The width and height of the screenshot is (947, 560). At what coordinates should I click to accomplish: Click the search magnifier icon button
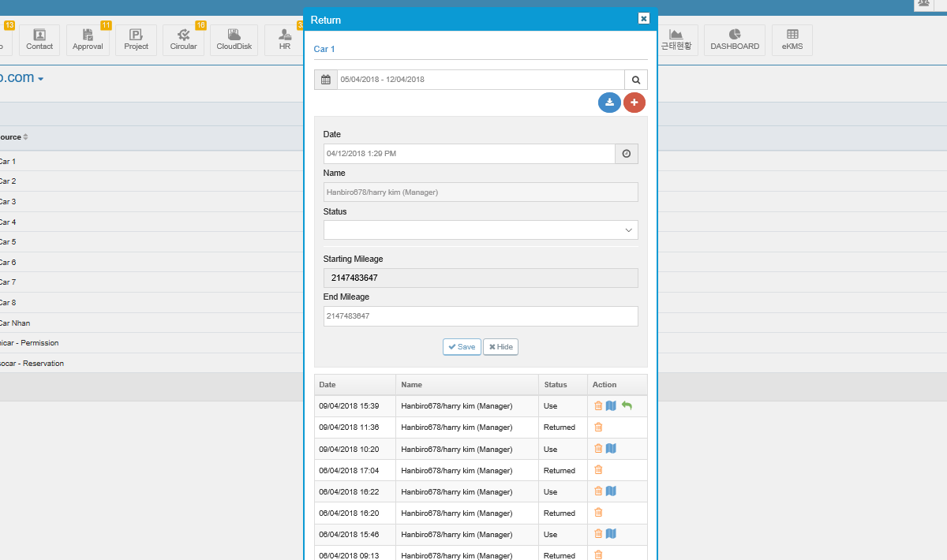635,80
